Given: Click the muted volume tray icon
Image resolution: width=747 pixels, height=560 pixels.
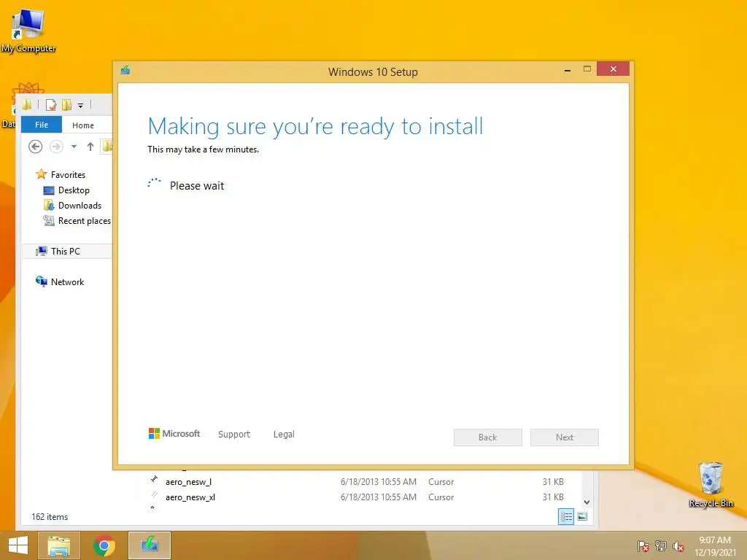Looking at the screenshot, I should tap(678, 545).
